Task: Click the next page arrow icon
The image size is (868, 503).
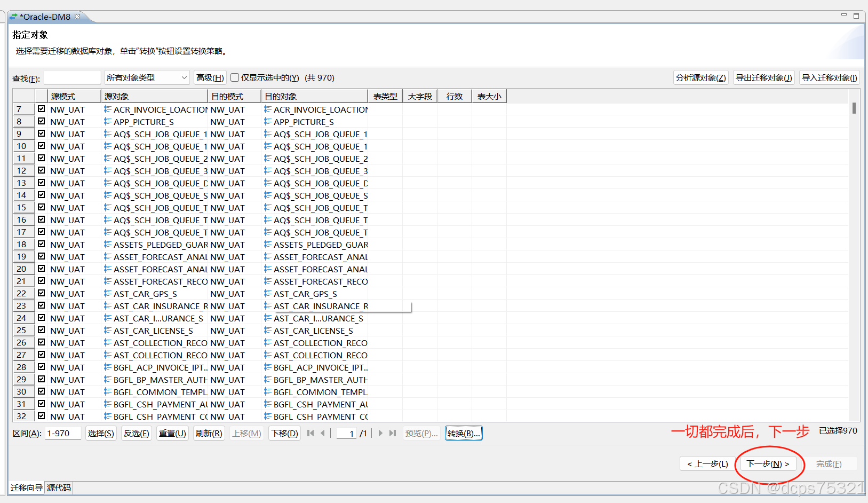Action: pyautogui.click(x=380, y=433)
